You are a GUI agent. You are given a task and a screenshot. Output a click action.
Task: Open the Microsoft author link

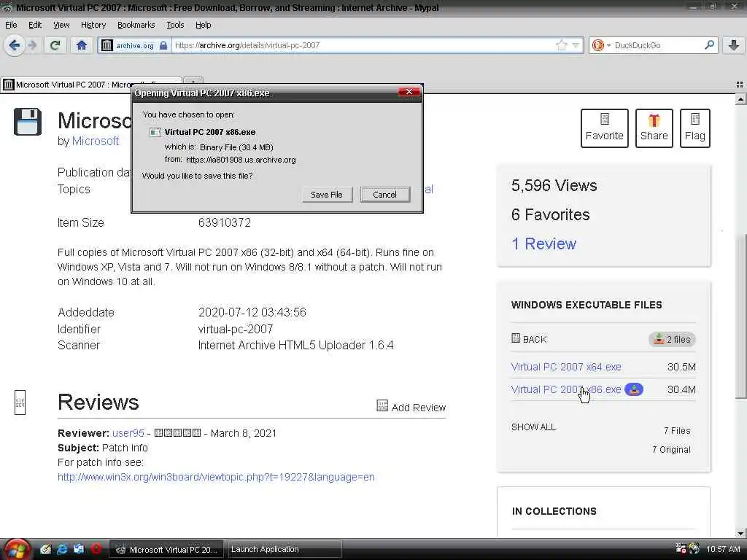(96, 141)
